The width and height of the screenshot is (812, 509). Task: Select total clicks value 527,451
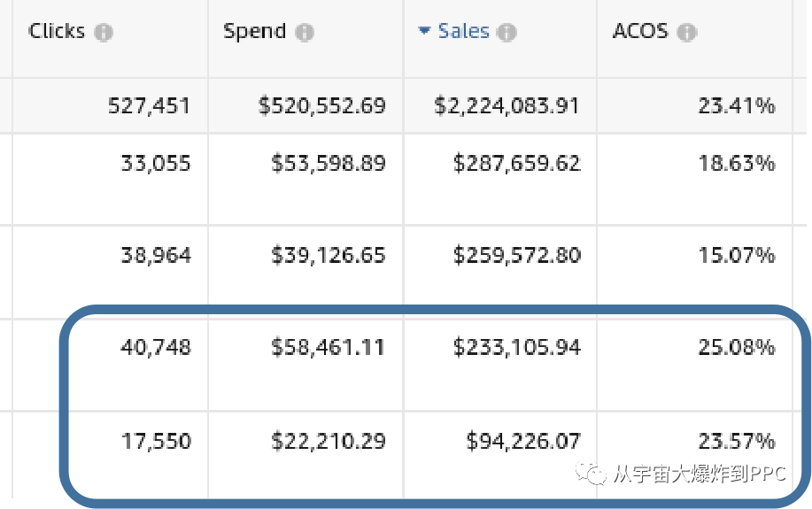click(149, 106)
